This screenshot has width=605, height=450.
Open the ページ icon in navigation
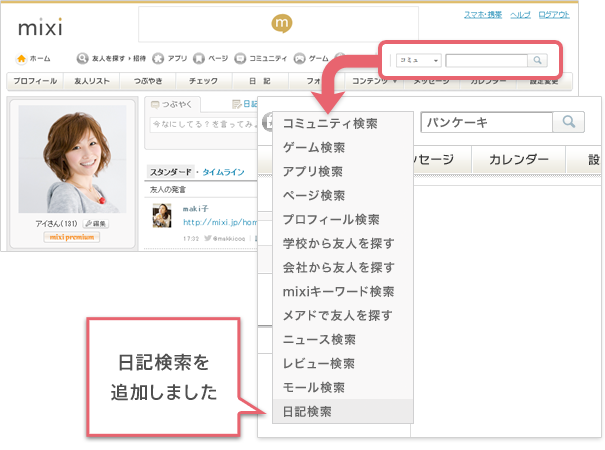199,58
